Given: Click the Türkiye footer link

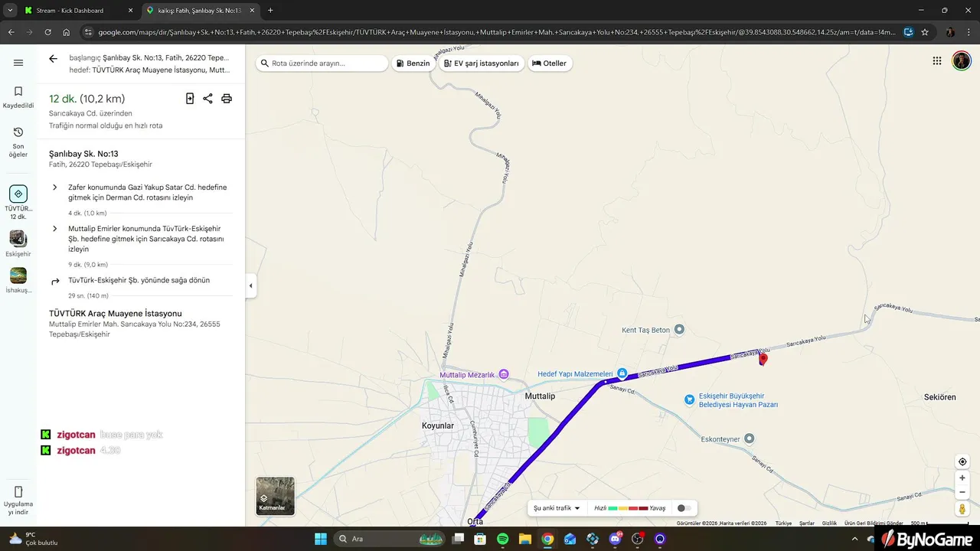Looking at the screenshot, I should click(x=783, y=523).
